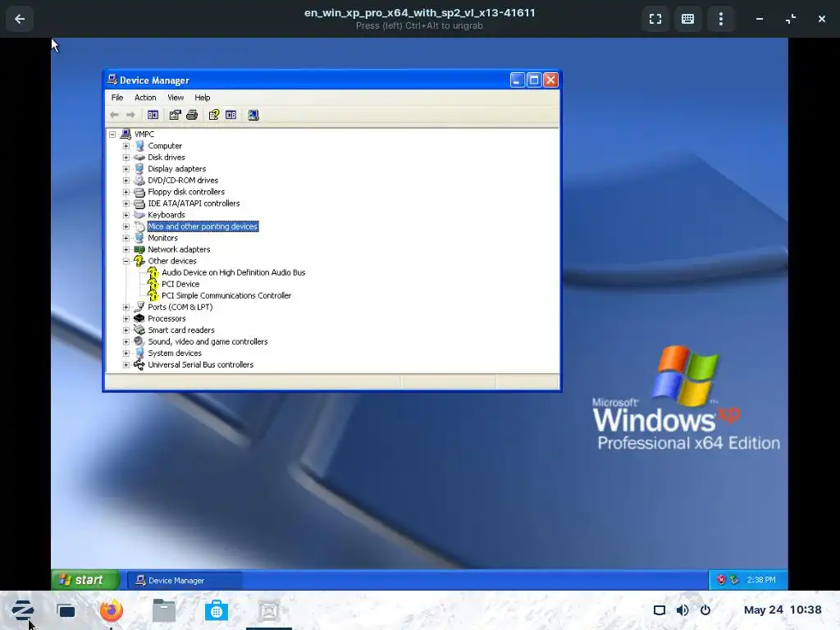Select Ports (COM & LPT) label
Viewport: 840px width, 630px height.
point(180,307)
